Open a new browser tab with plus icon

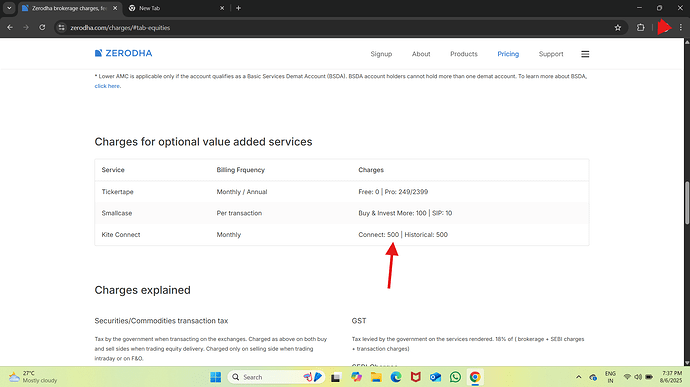(238, 8)
